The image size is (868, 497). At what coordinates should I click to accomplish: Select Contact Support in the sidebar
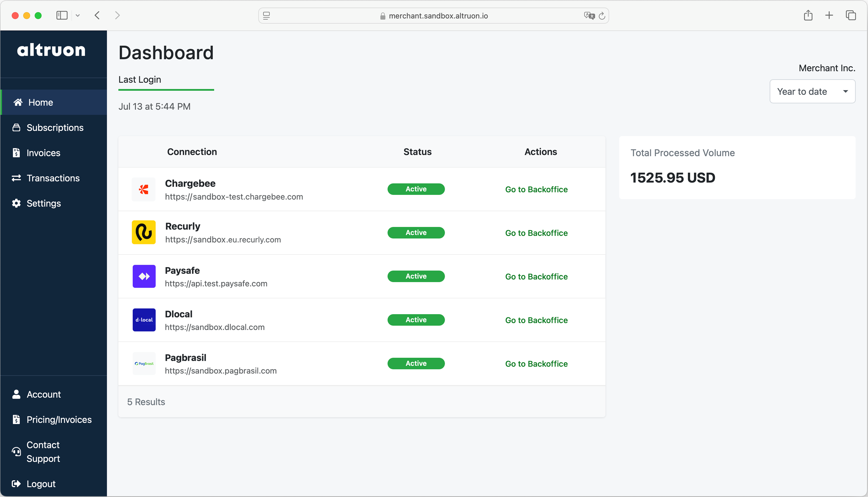pos(53,452)
